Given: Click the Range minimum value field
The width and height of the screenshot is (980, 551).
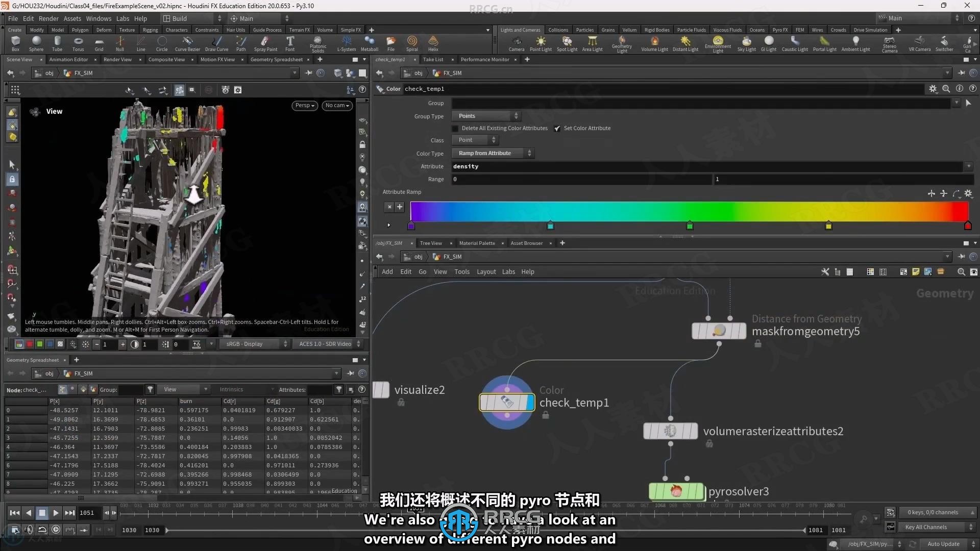Looking at the screenshot, I should point(581,179).
